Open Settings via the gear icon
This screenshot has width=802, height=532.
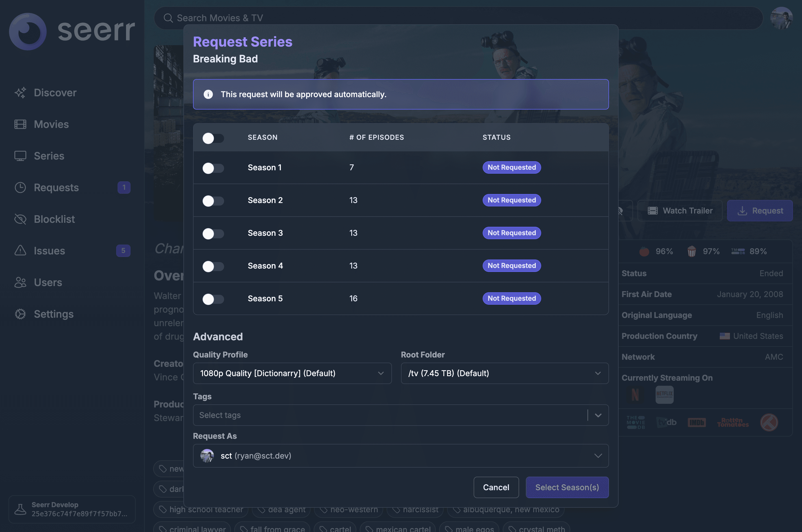tap(20, 314)
